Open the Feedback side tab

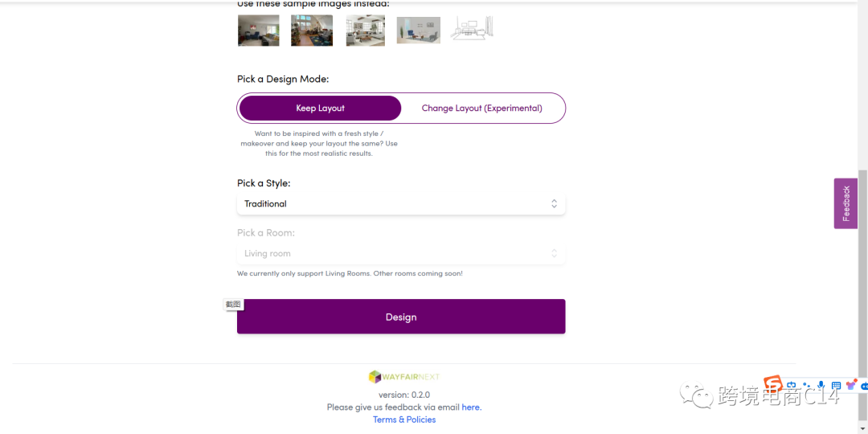click(845, 203)
